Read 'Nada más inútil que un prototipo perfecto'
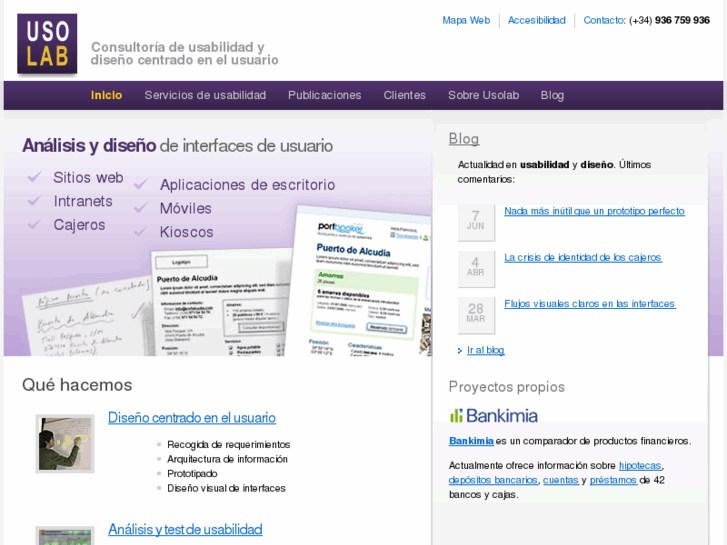 (594, 211)
